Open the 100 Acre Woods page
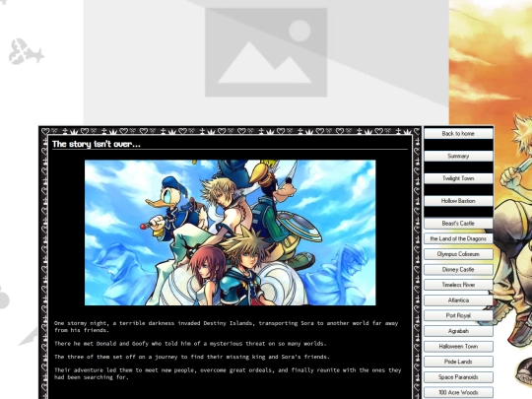 [x=458, y=392]
